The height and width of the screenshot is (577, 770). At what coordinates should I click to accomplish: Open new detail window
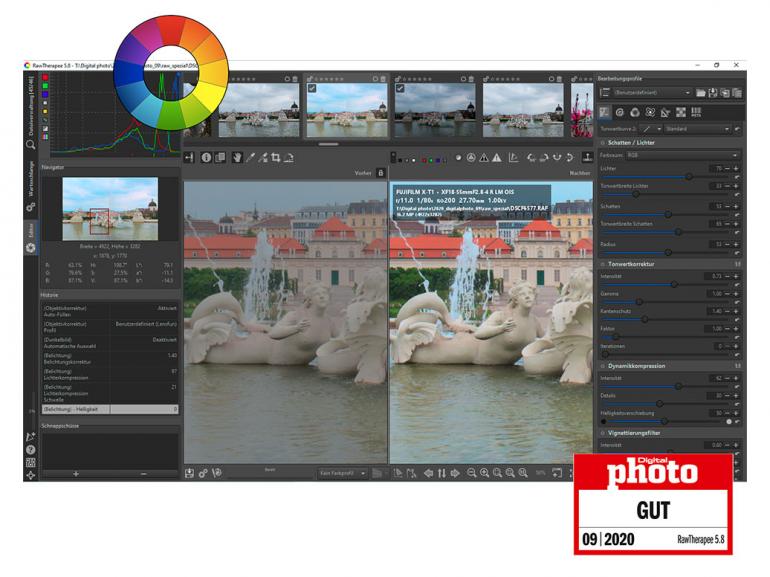pyautogui.click(x=557, y=473)
